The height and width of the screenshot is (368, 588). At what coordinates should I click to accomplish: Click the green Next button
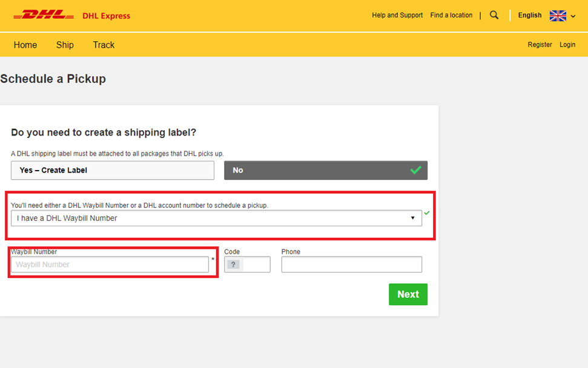coord(408,294)
